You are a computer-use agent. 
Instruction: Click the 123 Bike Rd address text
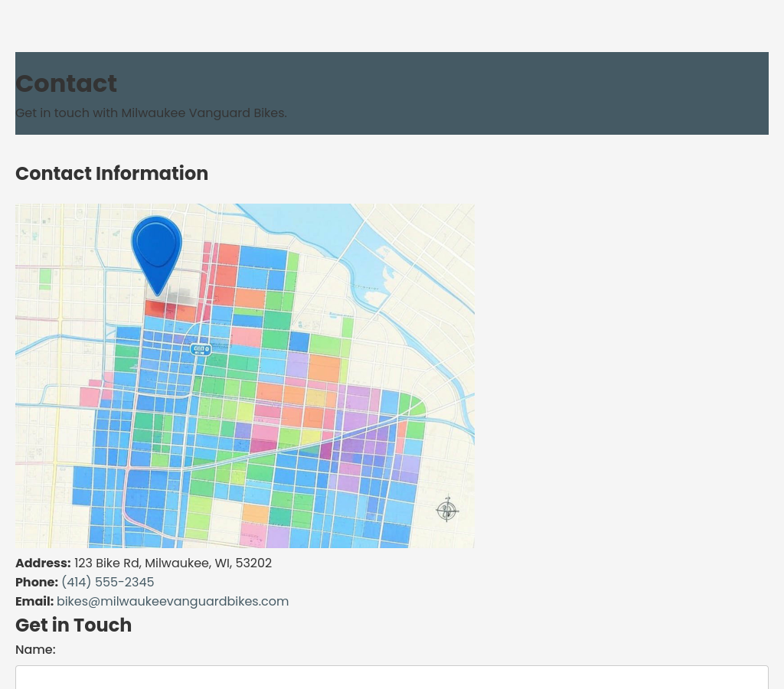click(x=172, y=563)
